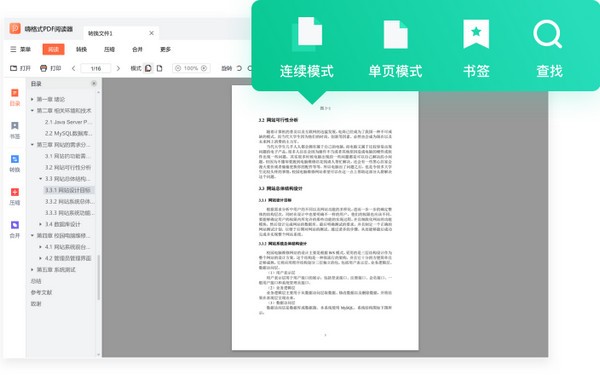Click the 旋转 rotate arrow icon
The height and width of the screenshot is (375, 600).
239,68
